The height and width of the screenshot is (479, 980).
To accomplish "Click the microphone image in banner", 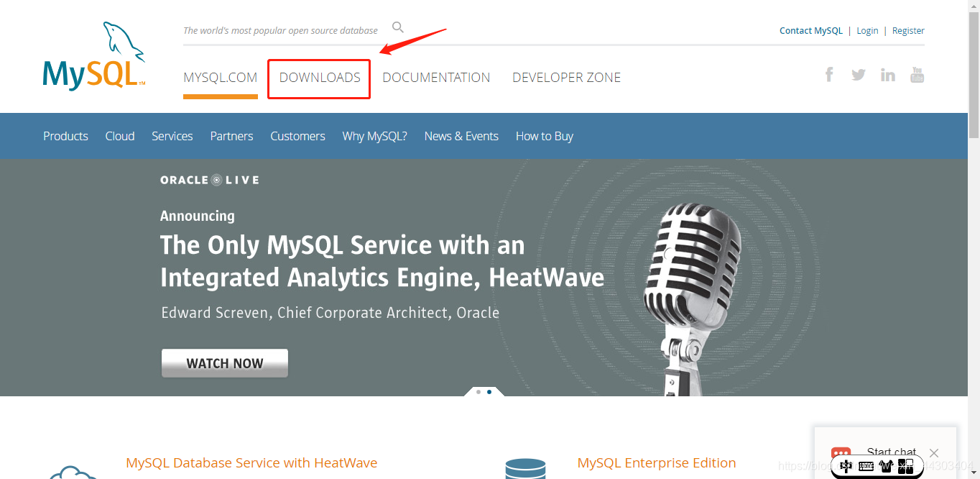I will pyautogui.click(x=693, y=298).
